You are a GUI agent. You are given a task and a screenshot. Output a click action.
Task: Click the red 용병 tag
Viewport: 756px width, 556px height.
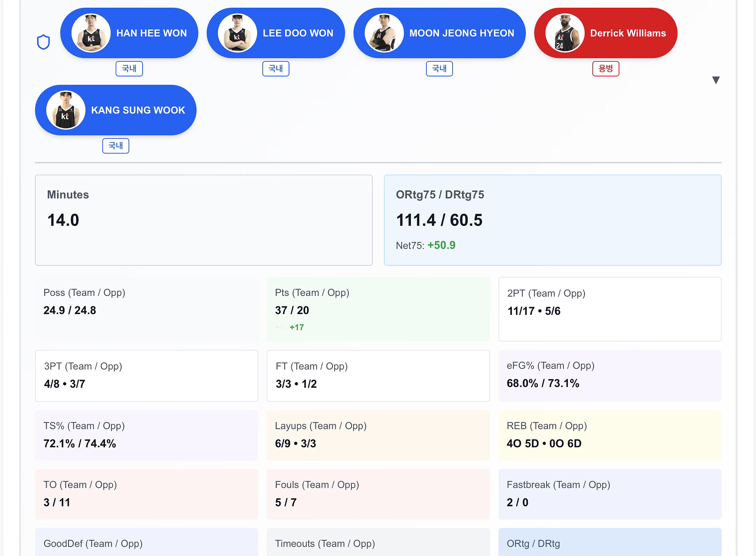[x=606, y=69]
